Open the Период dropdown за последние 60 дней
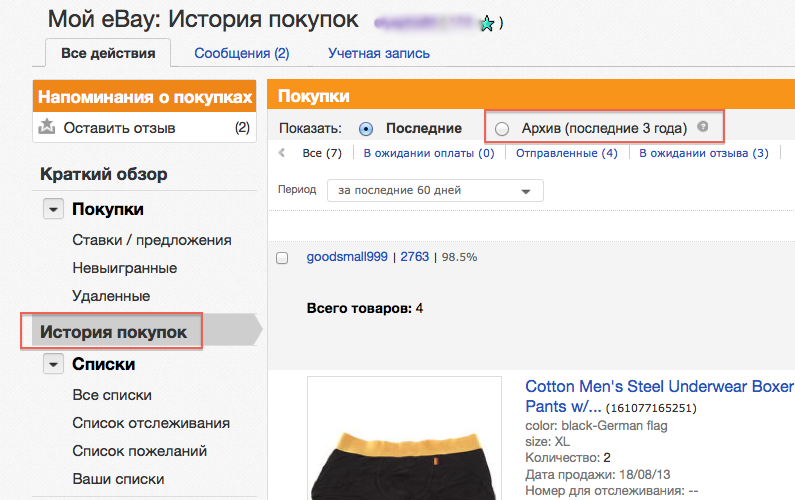The image size is (795, 500). [x=435, y=191]
